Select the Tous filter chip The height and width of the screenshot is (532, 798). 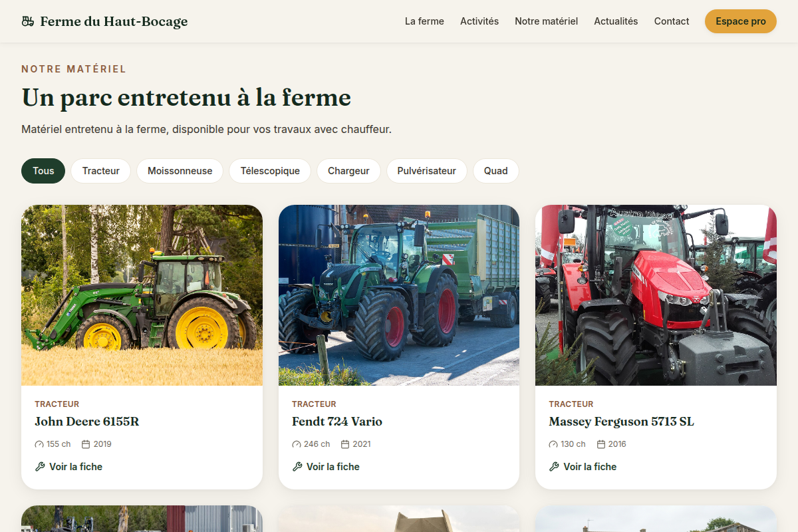(x=43, y=171)
